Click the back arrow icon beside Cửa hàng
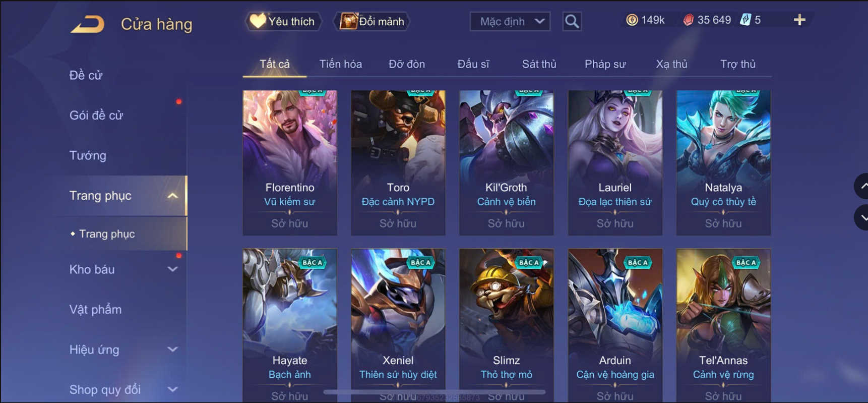The width and height of the screenshot is (868, 403). click(88, 24)
